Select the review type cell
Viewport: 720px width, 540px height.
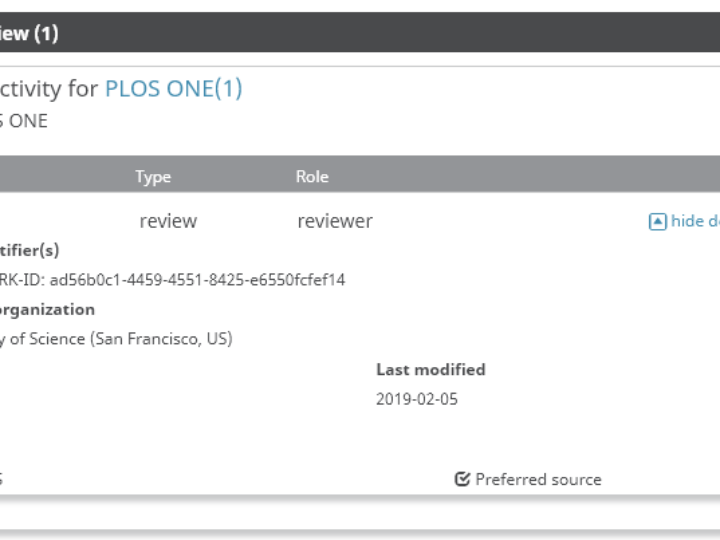pyautogui.click(x=168, y=222)
